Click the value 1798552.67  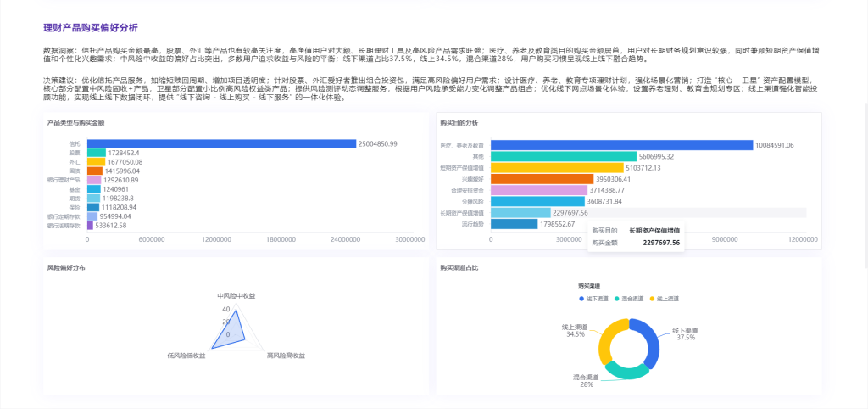pos(557,224)
